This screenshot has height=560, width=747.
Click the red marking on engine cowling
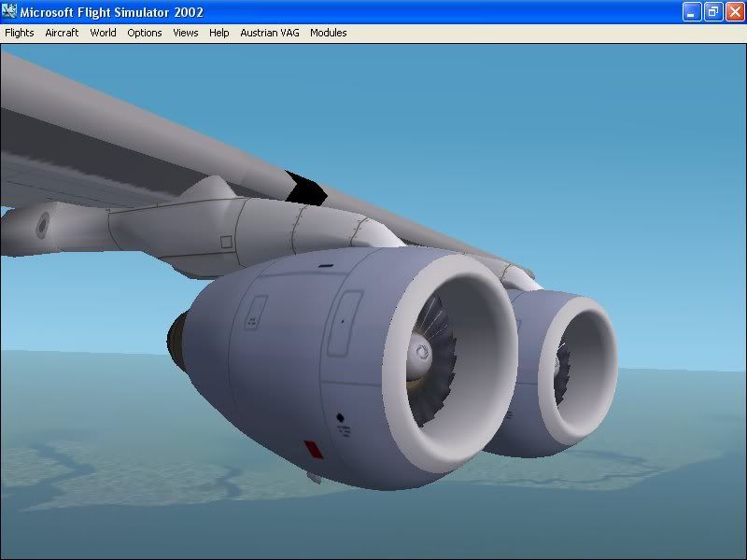click(x=315, y=450)
